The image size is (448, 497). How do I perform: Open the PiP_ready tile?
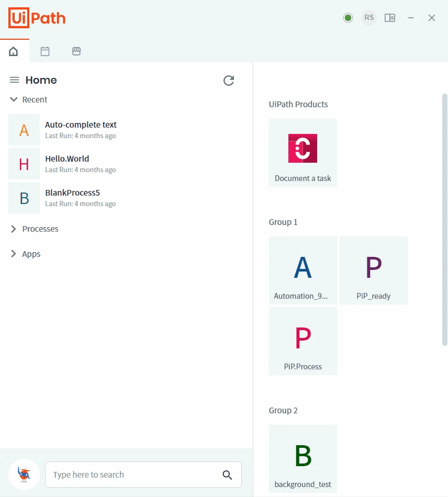tap(374, 270)
